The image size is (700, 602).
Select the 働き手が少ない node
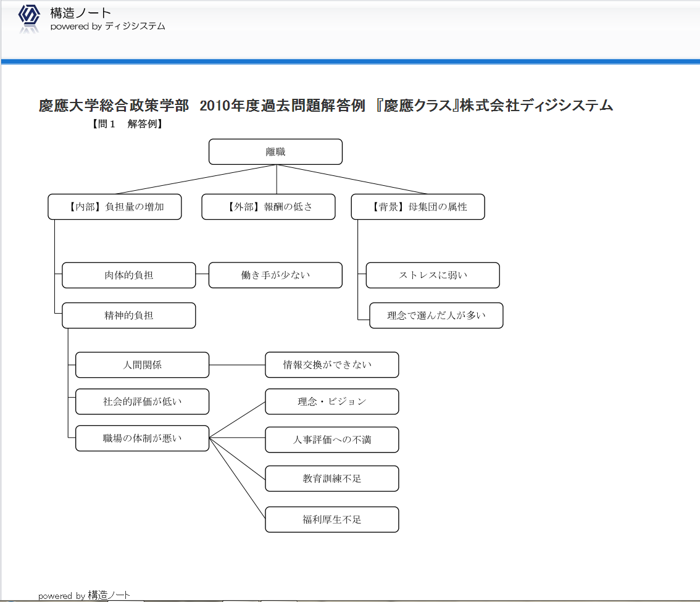point(275,275)
